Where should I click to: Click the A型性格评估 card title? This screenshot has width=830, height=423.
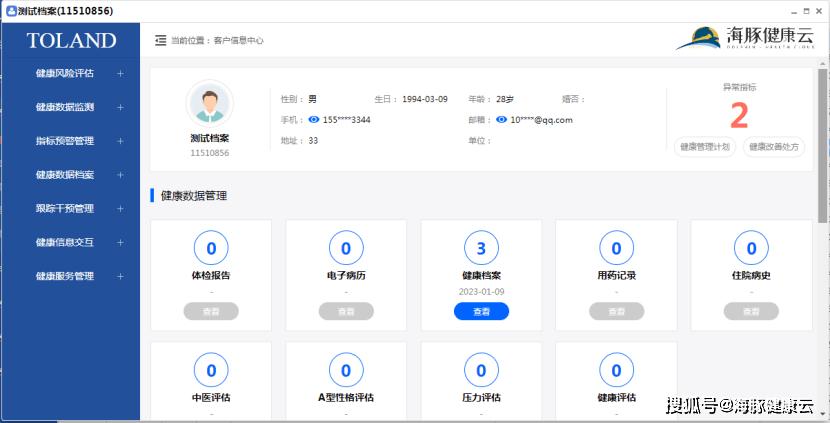[x=346, y=397]
